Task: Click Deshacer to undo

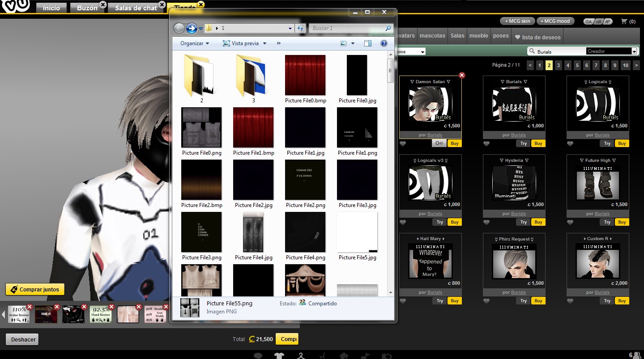Action: point(22,339)
